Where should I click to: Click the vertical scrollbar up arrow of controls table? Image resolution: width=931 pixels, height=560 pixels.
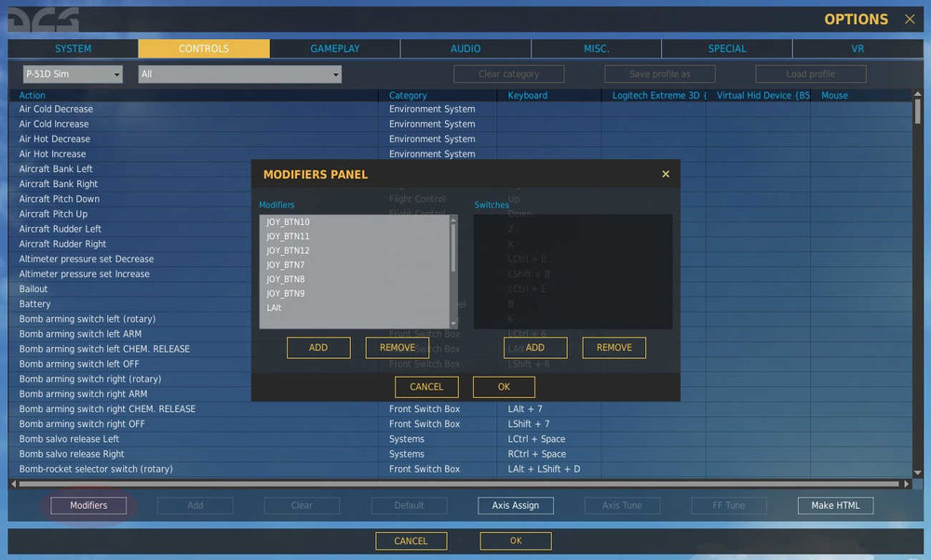pyautogui.click(x=917, y=94)
